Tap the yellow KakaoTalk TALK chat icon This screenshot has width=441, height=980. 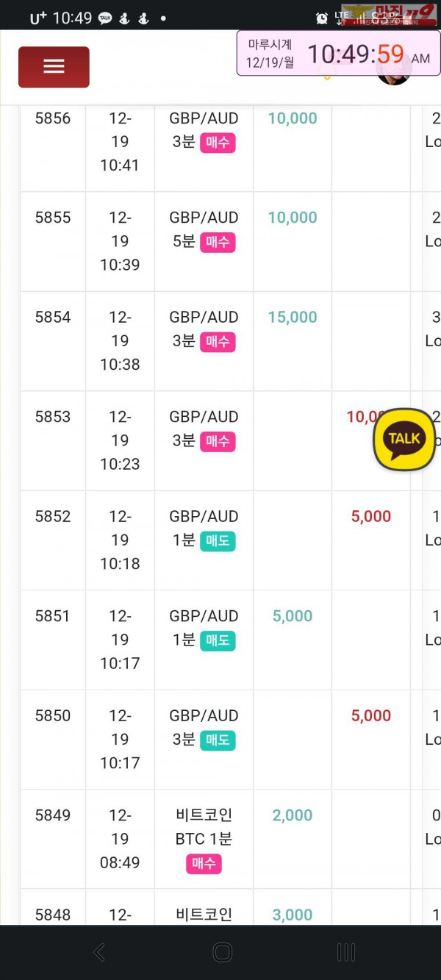(x=404, y=440)
